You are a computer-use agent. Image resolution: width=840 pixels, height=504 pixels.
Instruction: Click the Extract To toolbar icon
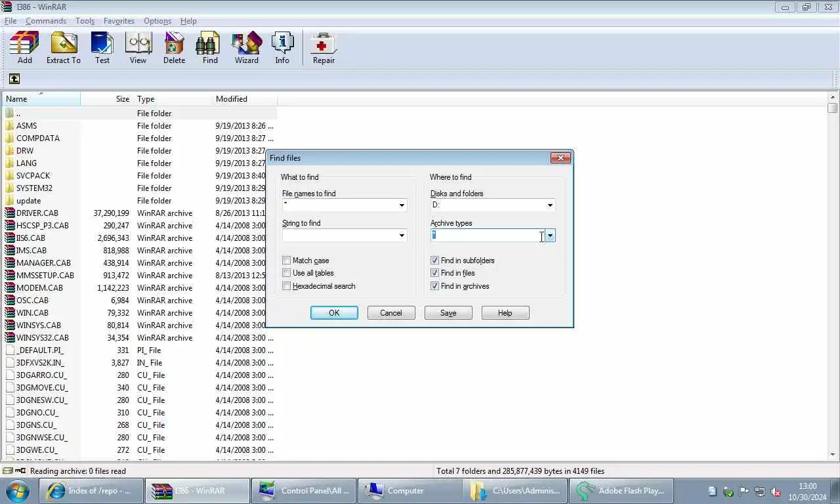pyautogui.click(x=64, y=49)
